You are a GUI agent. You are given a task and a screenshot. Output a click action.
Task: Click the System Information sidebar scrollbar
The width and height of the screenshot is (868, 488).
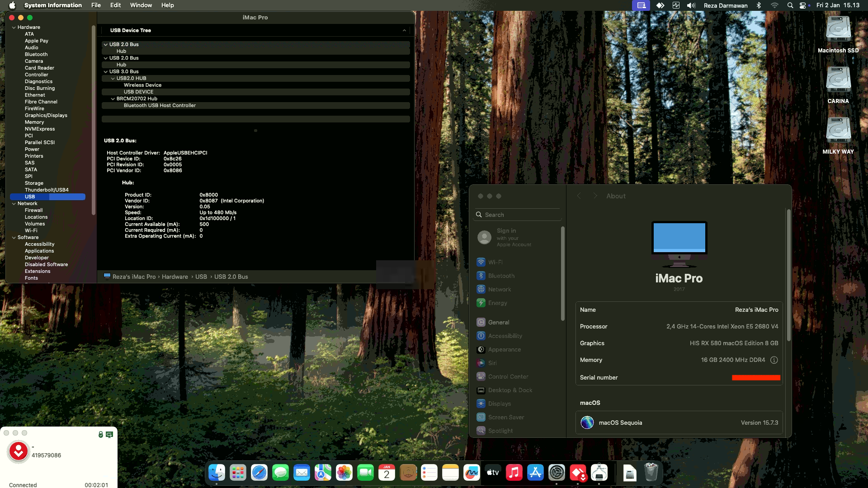(94, 120)
